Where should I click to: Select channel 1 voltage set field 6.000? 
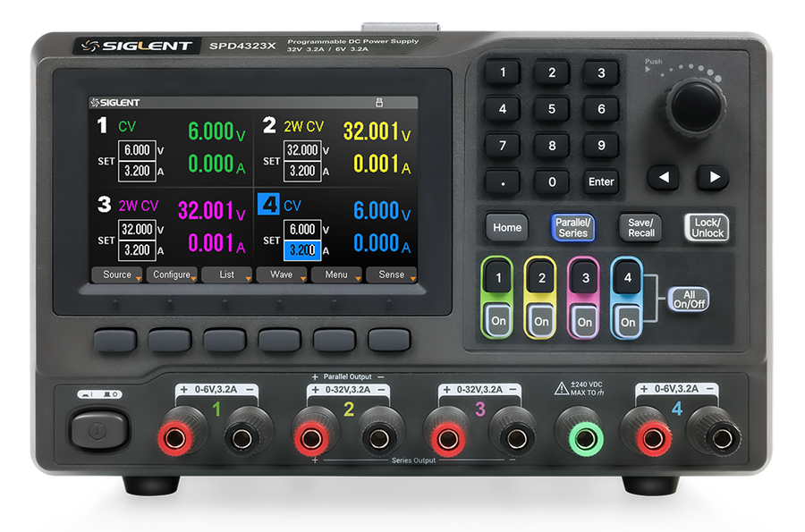(137, 150)
